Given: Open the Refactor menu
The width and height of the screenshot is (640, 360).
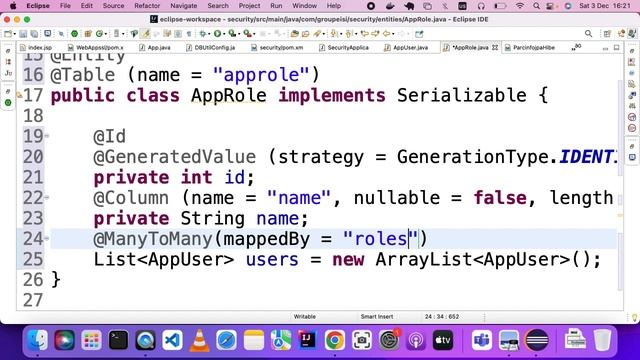Looking at the screenshot, I should (x=147, y=6).
